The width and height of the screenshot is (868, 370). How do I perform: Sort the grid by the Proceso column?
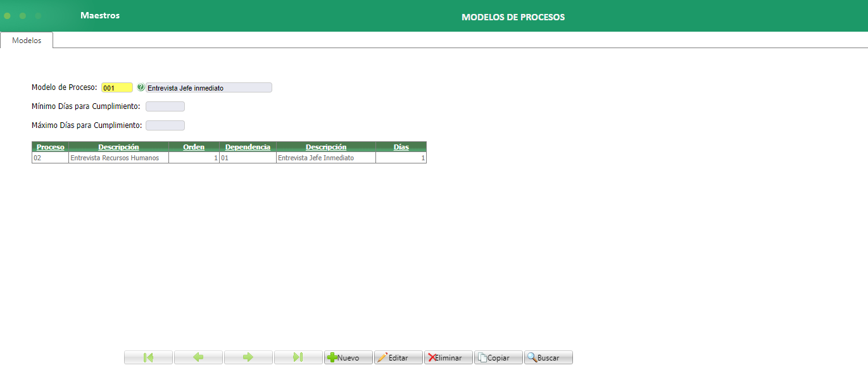click(50, 146)
